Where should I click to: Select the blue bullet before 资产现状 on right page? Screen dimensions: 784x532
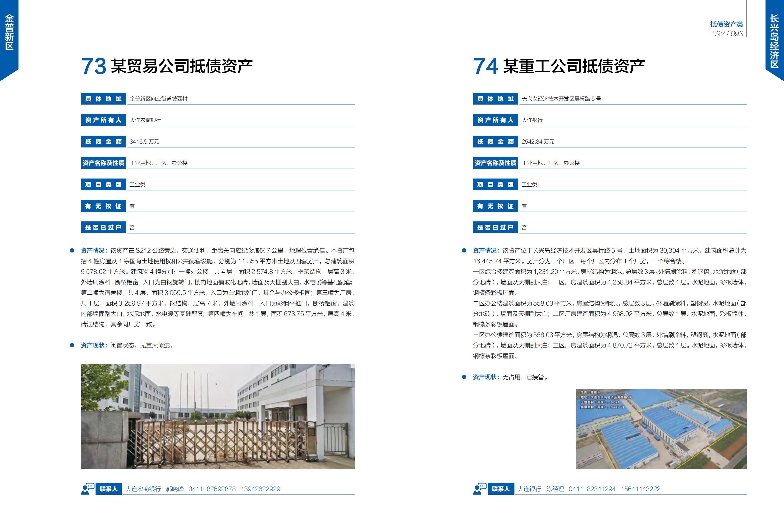pos(464,377)
